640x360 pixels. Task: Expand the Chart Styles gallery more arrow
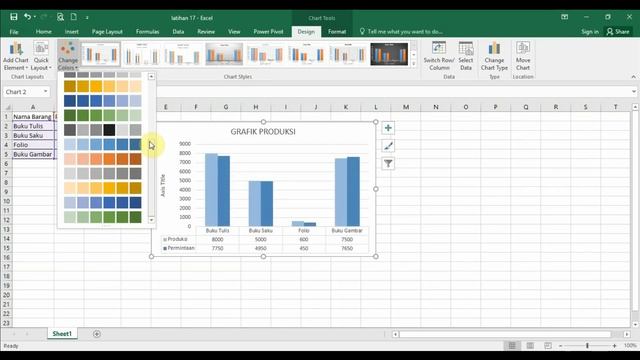413,63
